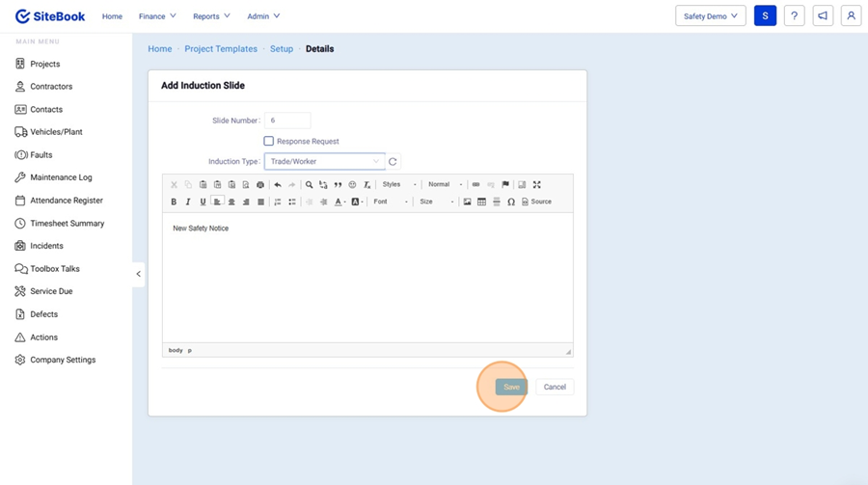Open the Safety Demo company selector

710,16
